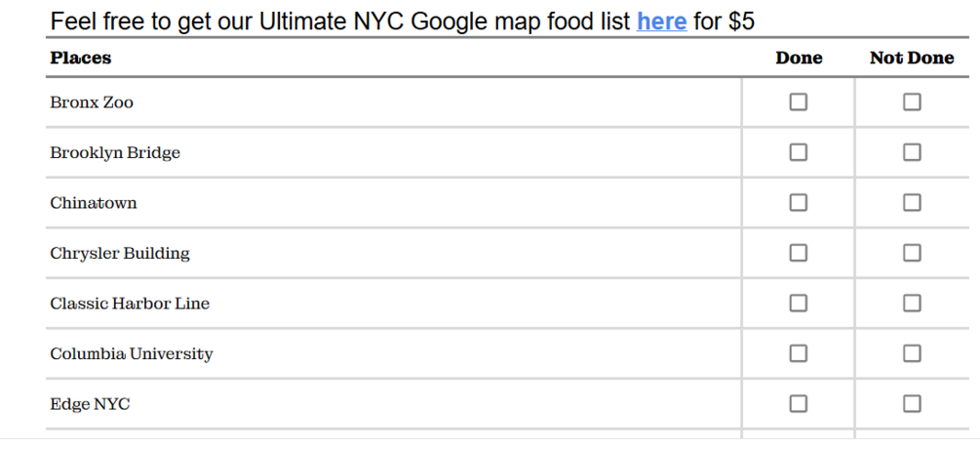Select Done checkbox for Columbia University
Image resolution: width=980 pixels, height=449 pixels.
(x=798, y=354)
